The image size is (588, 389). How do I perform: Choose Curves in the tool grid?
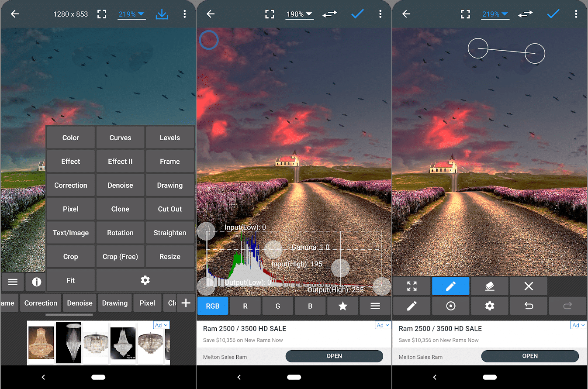click(120, 138)
